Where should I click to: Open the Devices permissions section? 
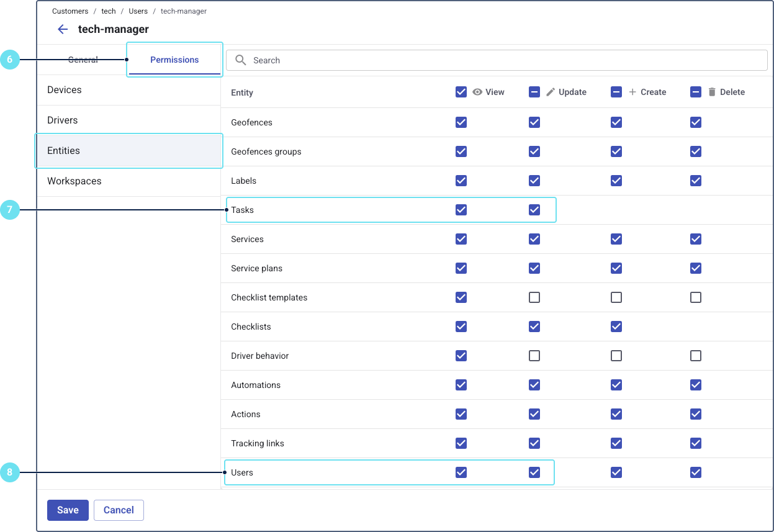click(65, 90)
